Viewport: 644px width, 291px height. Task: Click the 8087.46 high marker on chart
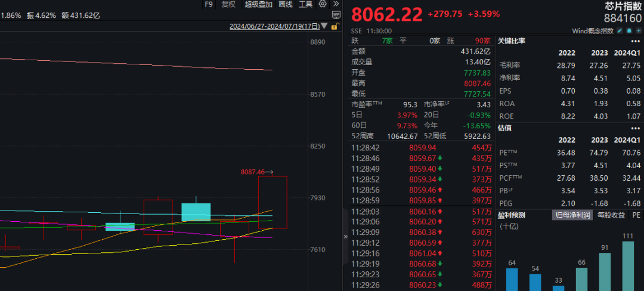pos(252,172)
